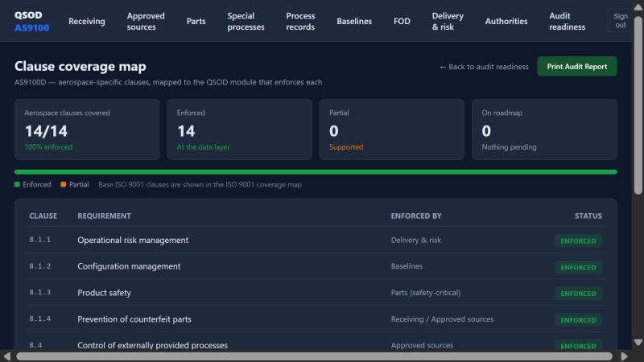Click ENFORCED badge for counterfeit parts
Image resolution: width=644 pixels, height=362 pixels.
(578, 319)
